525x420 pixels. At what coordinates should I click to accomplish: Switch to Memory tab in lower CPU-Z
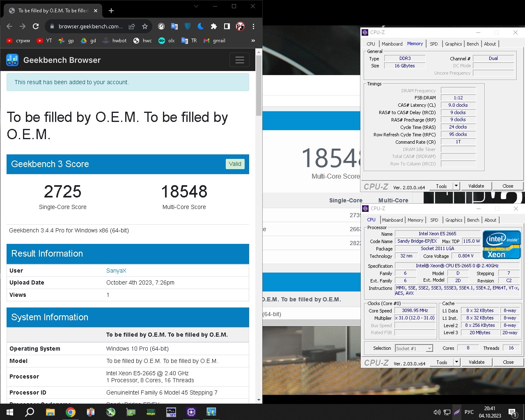coord(415,220)
